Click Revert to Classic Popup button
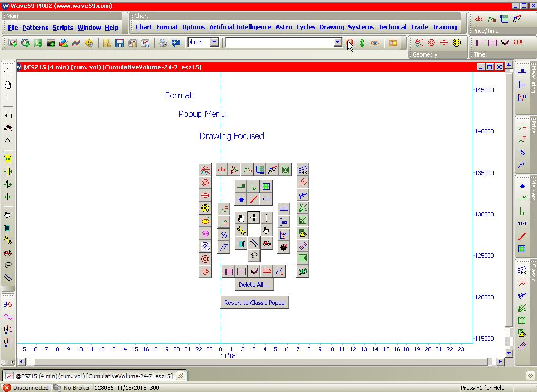Screen dimensions: 537x392 [x=254, y=303]
